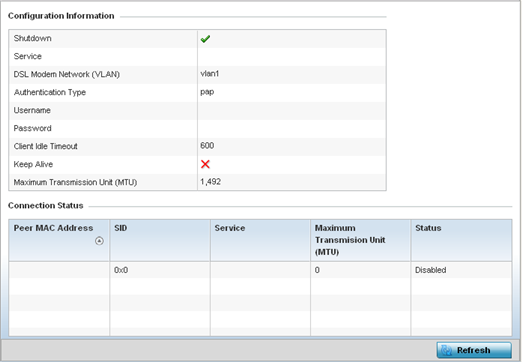This screenshot has height=362, width=522.
Task: Click the refresh arrows icon
Action: point(447,350)
